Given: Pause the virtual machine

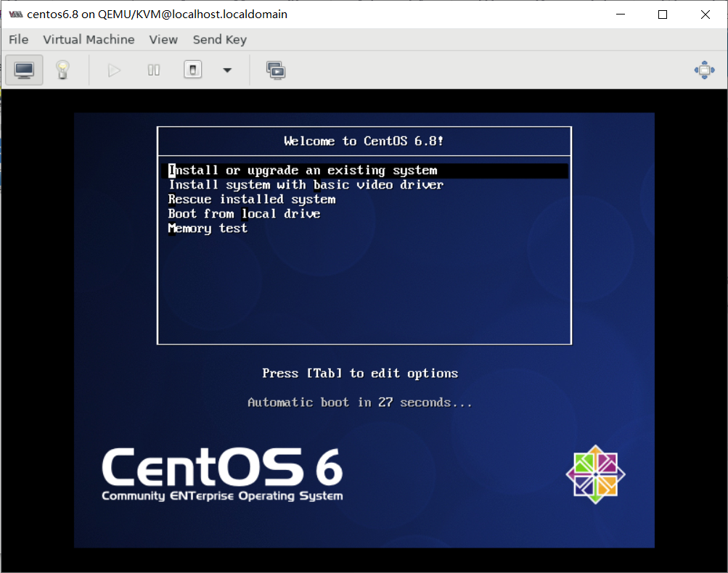Looking at the screenshot, I should [x=154, y=70].
